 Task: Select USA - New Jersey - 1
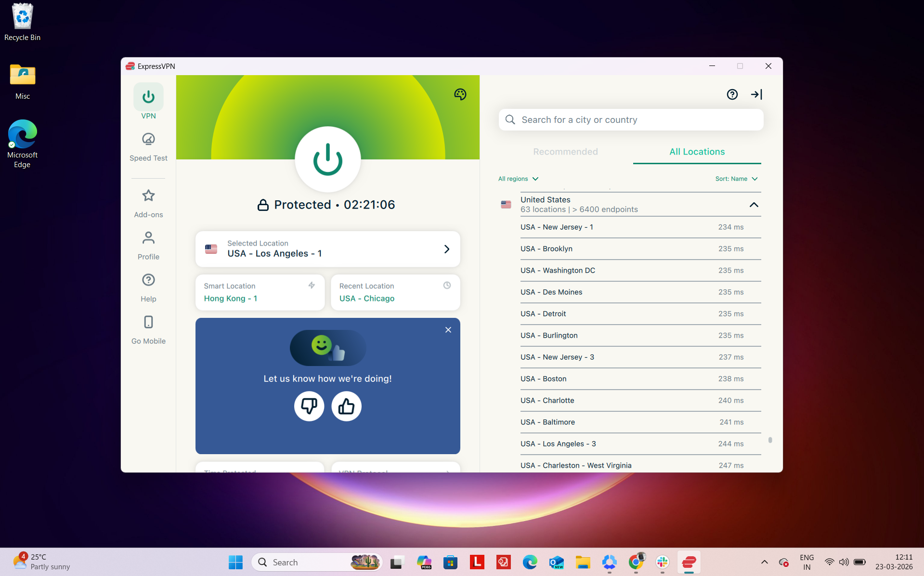[x=640, y=227]
